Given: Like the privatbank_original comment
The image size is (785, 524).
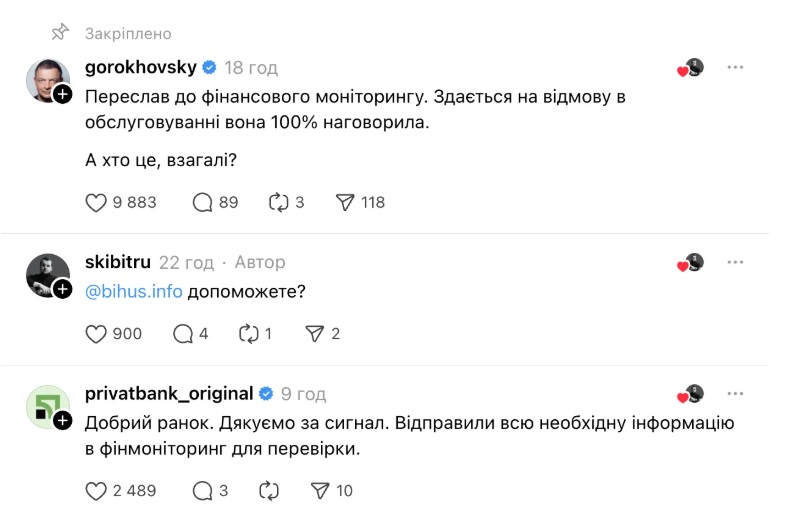Looking at the screenshot, I should (x=96, y=490).
